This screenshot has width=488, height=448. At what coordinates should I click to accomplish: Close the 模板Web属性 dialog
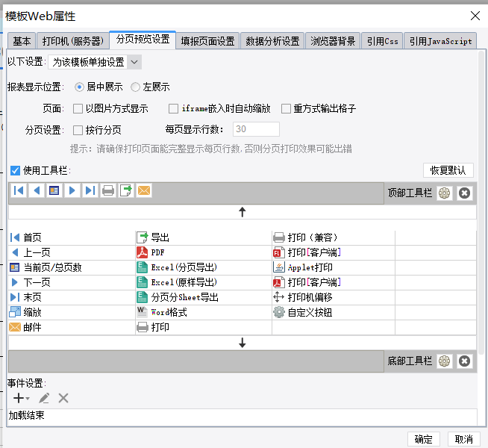[475, 16]
